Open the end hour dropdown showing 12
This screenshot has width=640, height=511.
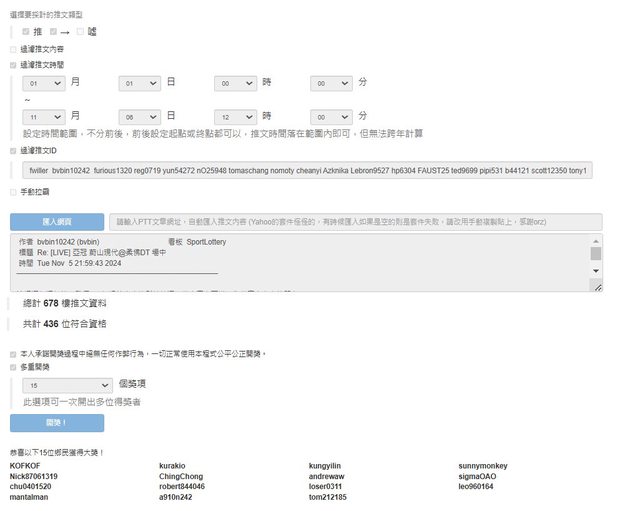click(236, 117)
